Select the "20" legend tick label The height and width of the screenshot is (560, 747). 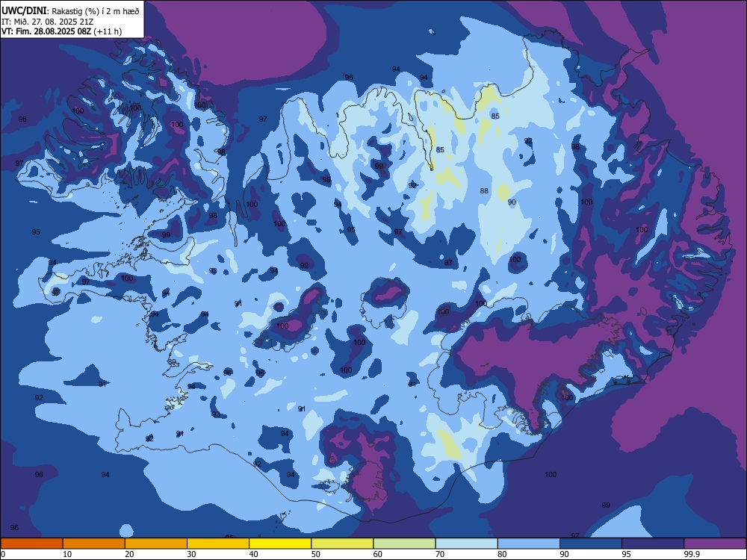click(x=129, y=554)
